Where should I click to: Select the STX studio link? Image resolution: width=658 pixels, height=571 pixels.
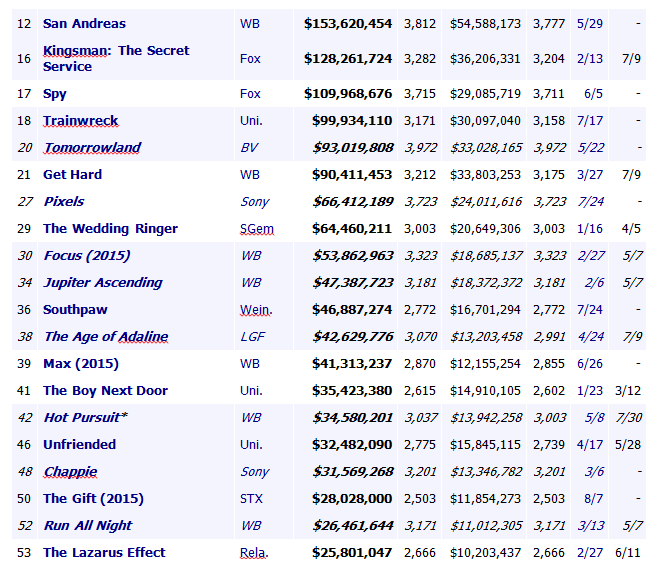click(x=250, y=499)
